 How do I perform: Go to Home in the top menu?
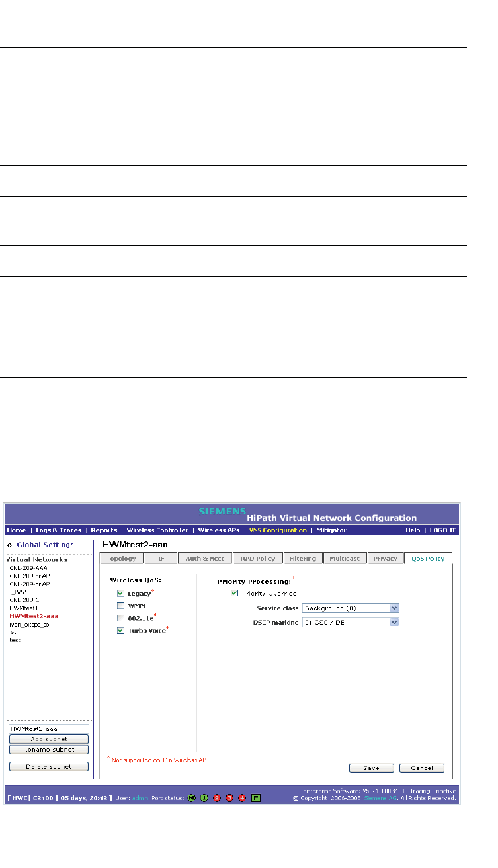(16, 530)
